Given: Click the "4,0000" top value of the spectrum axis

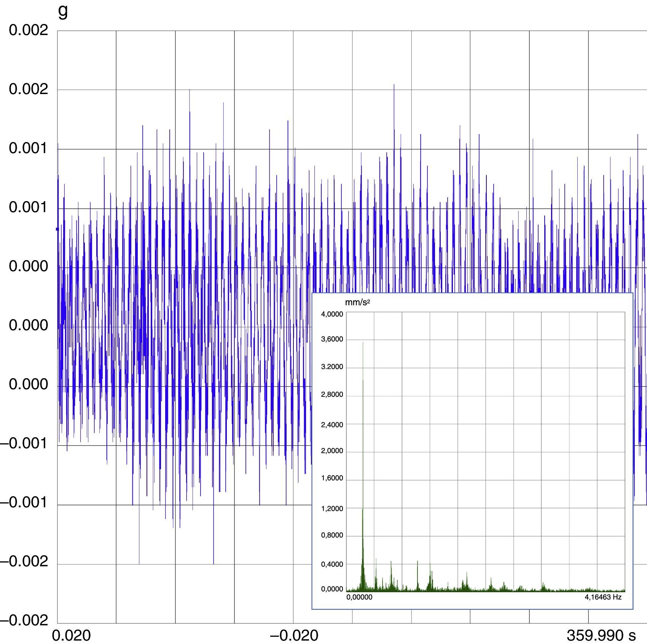Looking at the screenshot, I should pyautogui.click(x=332, y=314).
